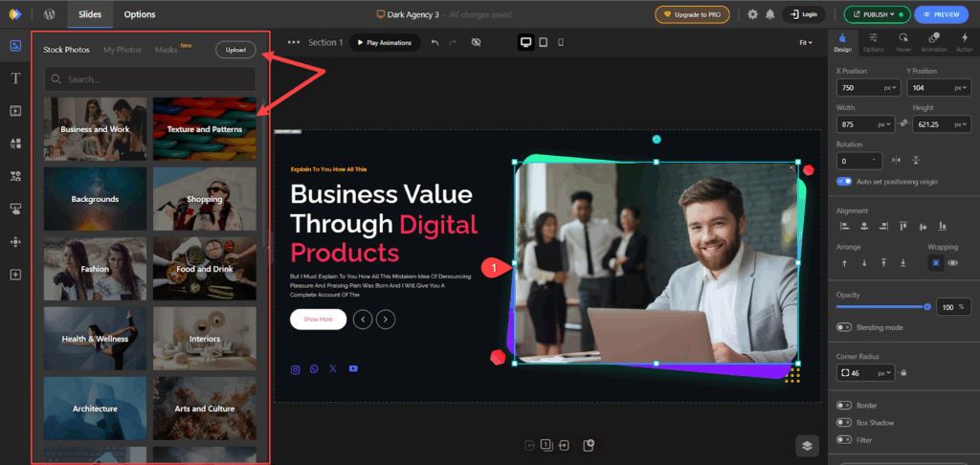Open the add section plus sidebar icon
Image resolution: width=980 pixels, height=465 pixels.
[x=15, y=275]
